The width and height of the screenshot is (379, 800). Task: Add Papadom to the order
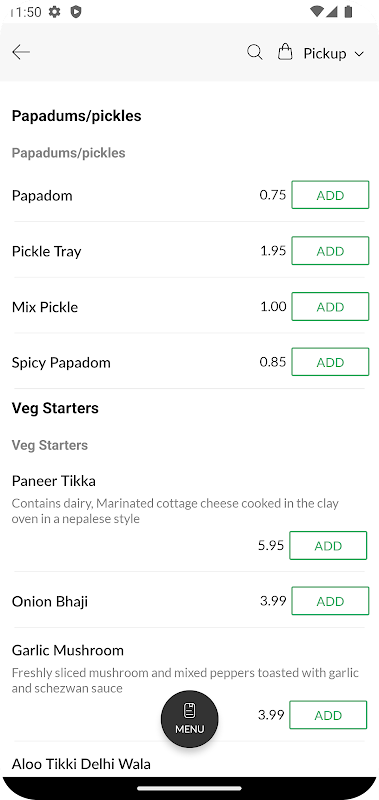click(330, 195)
